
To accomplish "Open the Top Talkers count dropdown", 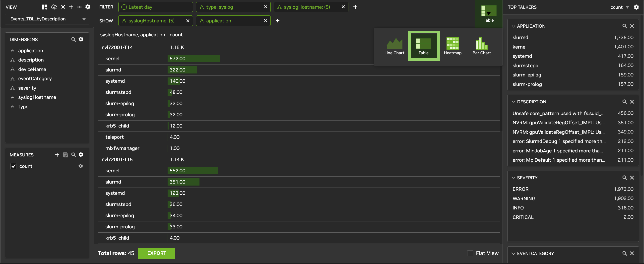I will pos(620,7).
